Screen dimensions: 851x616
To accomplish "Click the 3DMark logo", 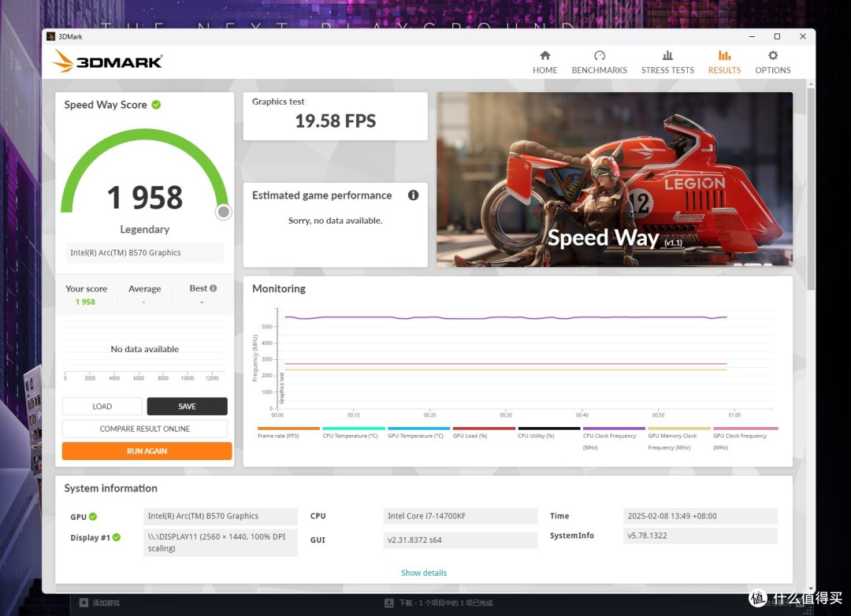I will click(x=107, y=61).
